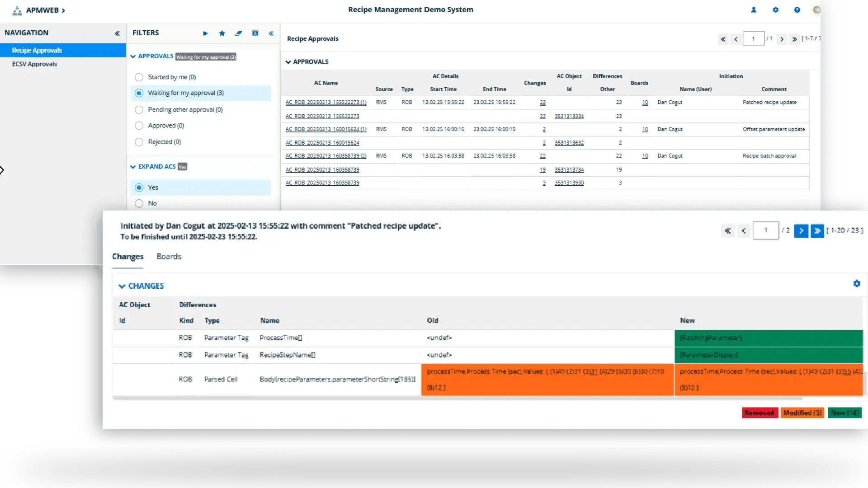Choose the 'Rejected (0)' filter option
Image resolution: width=868 pixels, height=488 pixels.
pyautogui.click(x=139, y=142)
